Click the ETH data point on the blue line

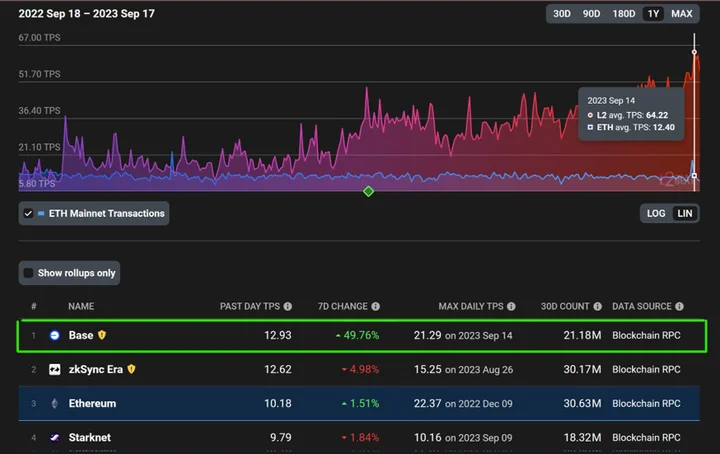click(x=694, y=176)
